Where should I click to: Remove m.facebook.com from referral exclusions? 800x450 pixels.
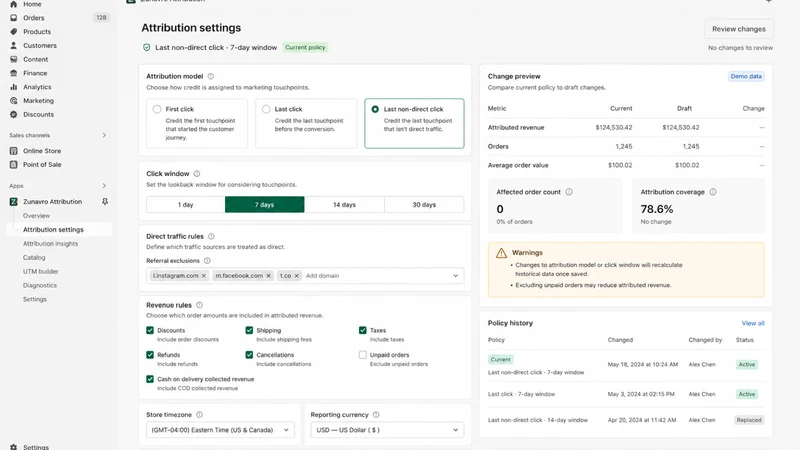point(268,276)
